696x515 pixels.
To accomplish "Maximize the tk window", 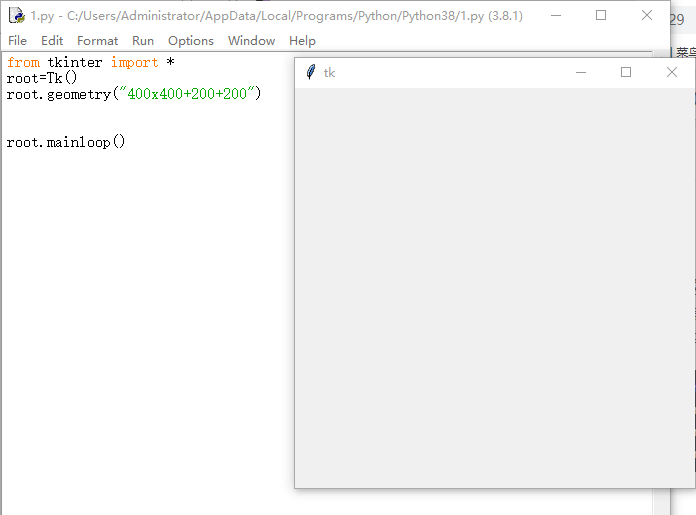I will [x=626, y=72].
